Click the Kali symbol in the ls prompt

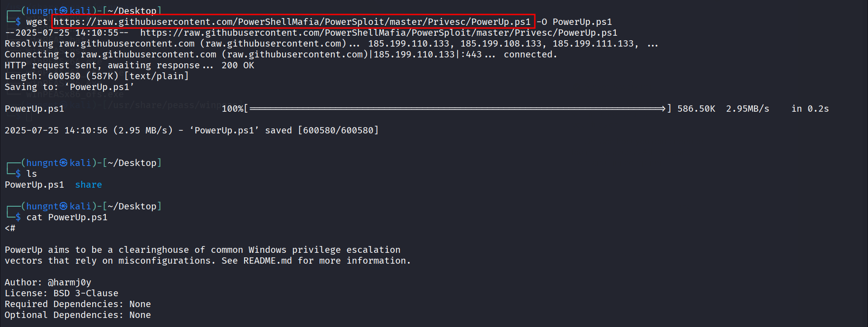[64, 163]
